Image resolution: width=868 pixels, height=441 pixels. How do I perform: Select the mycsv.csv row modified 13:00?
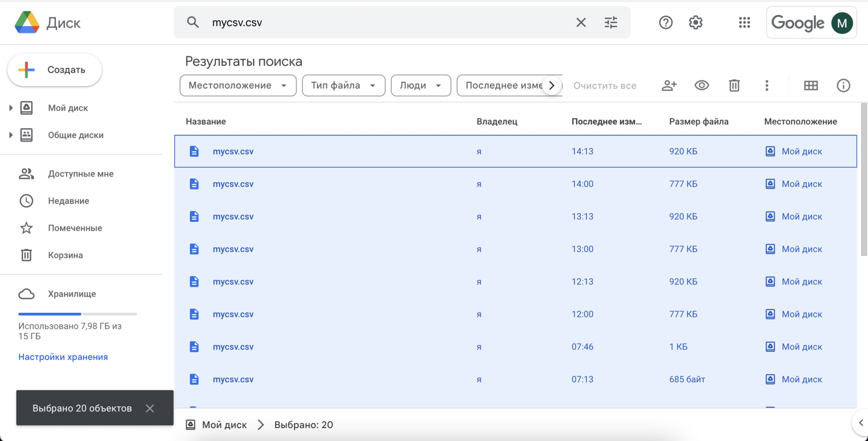[x=516, y=249]
